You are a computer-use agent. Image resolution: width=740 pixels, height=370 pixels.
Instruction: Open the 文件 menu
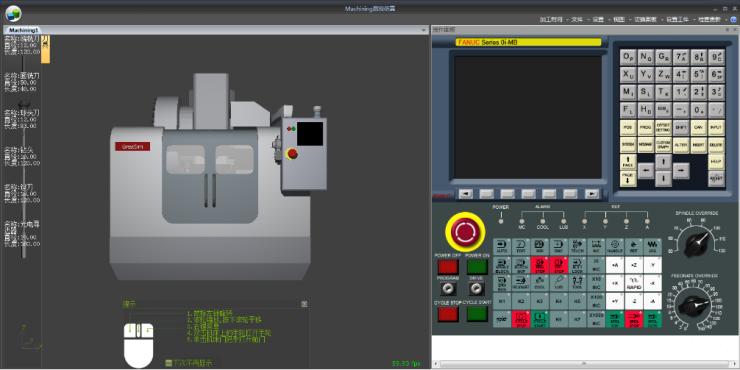pos(577,19)
